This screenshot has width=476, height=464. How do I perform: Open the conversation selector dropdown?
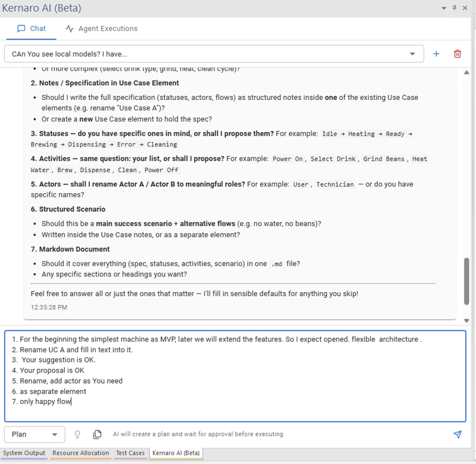[214, 54]
